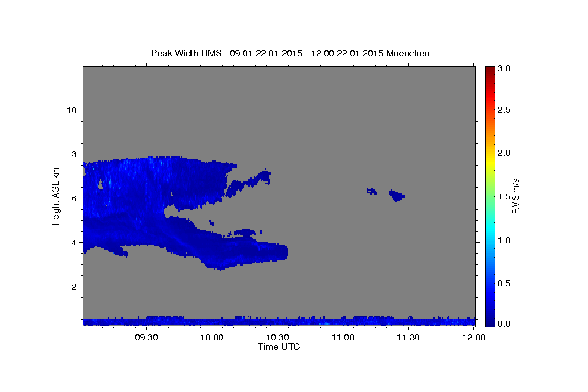Click the '09:30' time axis label

(x=146, y=337)
